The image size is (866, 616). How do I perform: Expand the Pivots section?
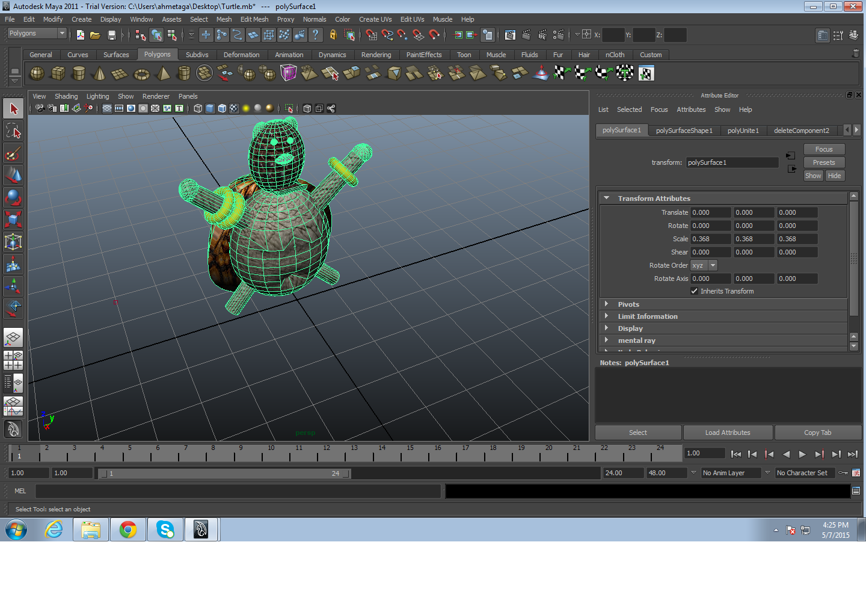628,304
